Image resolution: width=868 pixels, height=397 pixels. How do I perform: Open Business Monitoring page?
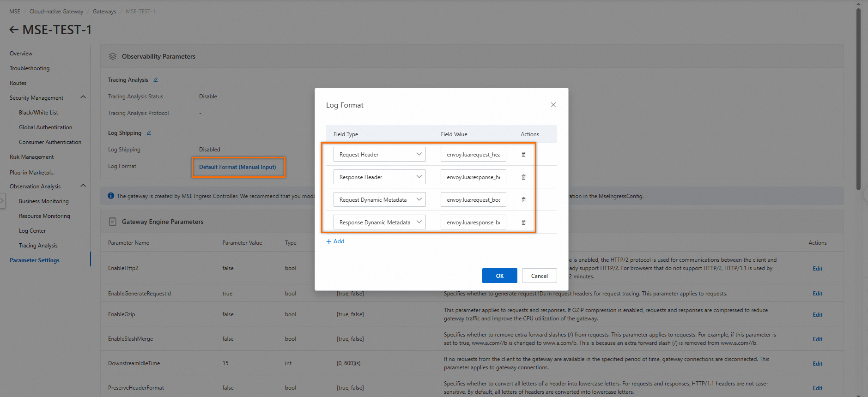[x=43, y=201]
